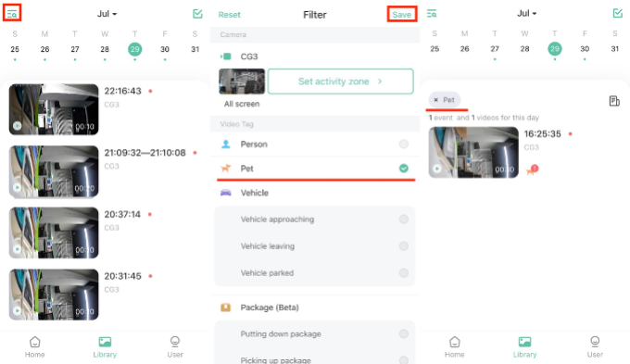Image resolution: width=630 pixels, height=364 pixels.
Task: Select the CG3 camera icon in filter
Action: [x=226, y=56]
